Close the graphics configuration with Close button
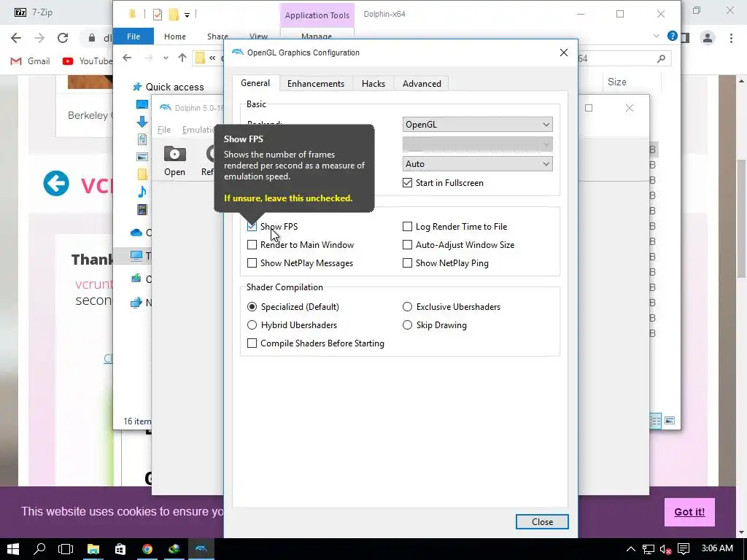Image resolution: width=747 pixels, height=560 pixels. pos(542,522)
